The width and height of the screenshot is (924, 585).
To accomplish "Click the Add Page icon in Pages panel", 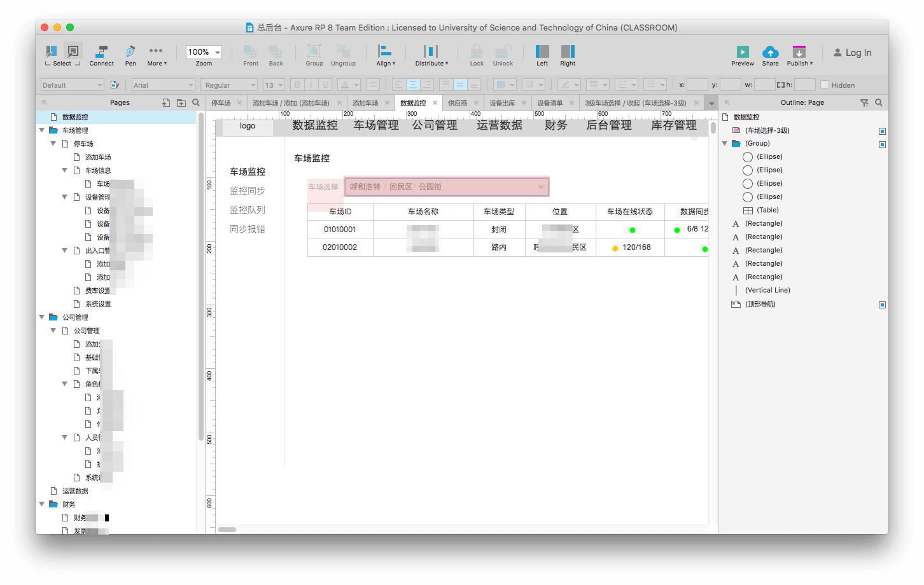I will click(x=166, y=102).
